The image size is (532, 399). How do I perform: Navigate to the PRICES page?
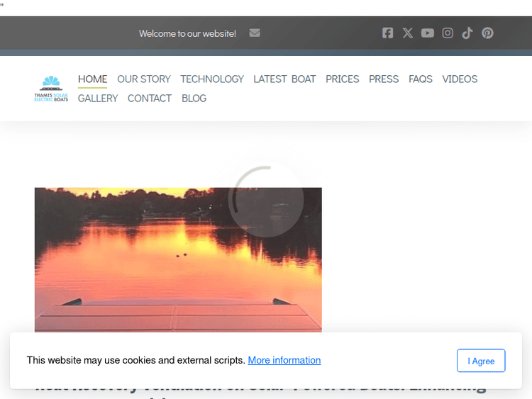tap(343, 79)
